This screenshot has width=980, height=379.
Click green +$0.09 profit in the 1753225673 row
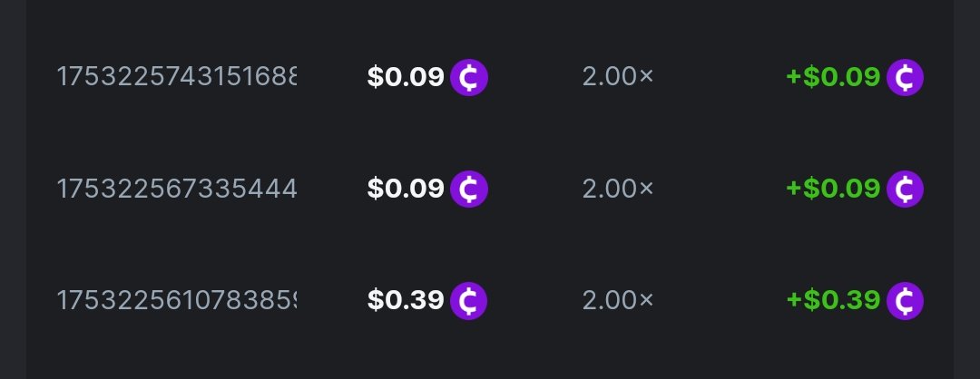pyautogui.click(x=833, y=189)
